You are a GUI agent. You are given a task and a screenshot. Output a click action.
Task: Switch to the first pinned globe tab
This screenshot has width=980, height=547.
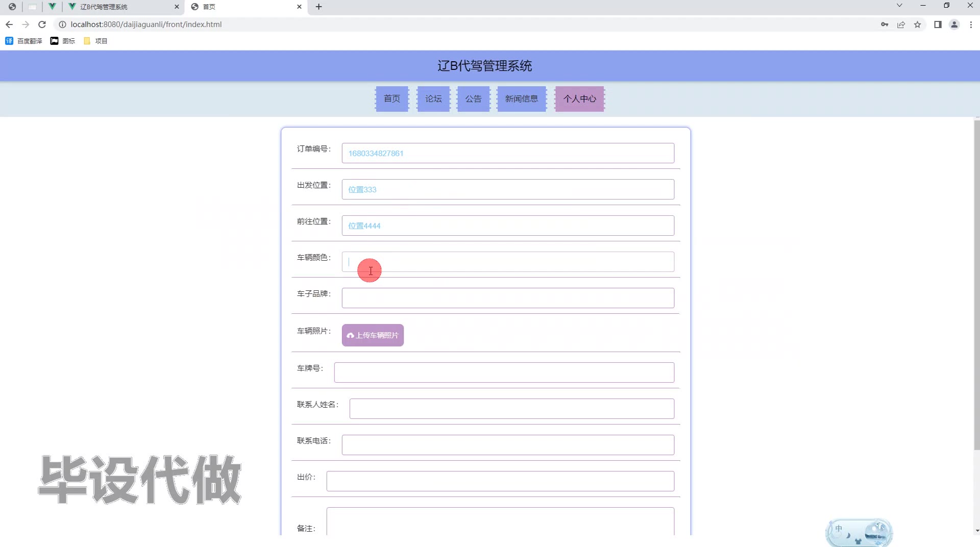[x=12, y=7]
